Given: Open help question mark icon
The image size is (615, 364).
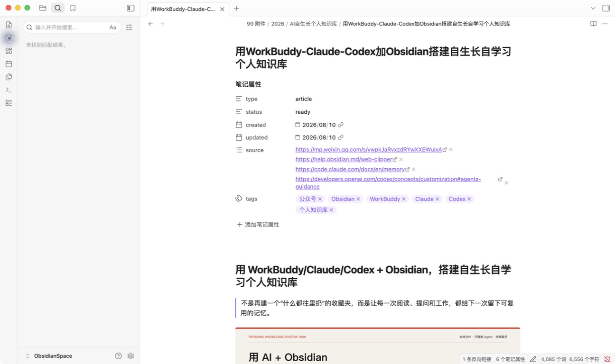Looking at the screenshot, I should [119, 356].
